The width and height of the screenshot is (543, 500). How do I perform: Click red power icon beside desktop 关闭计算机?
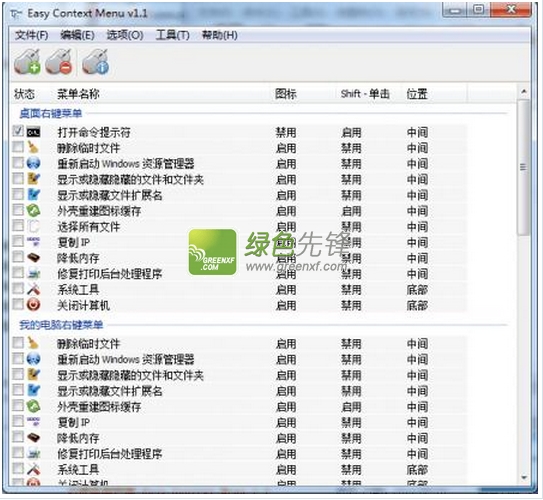pos(34,305)
